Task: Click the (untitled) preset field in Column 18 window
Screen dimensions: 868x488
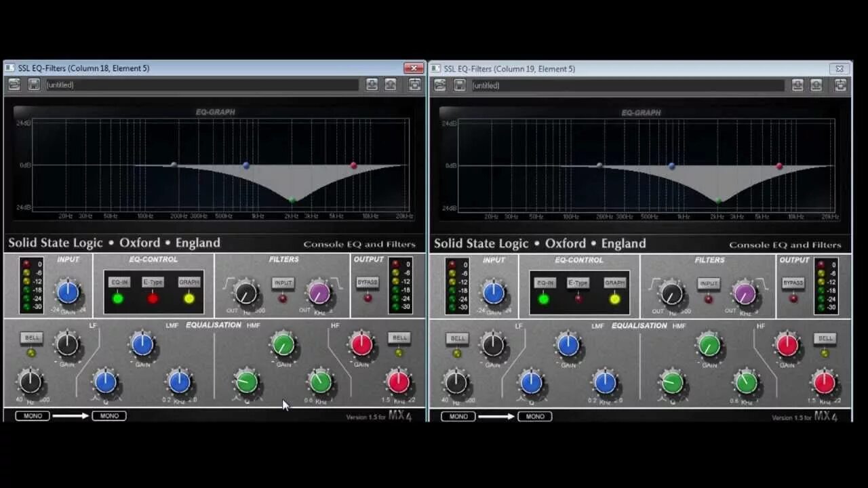Action: 201,85
